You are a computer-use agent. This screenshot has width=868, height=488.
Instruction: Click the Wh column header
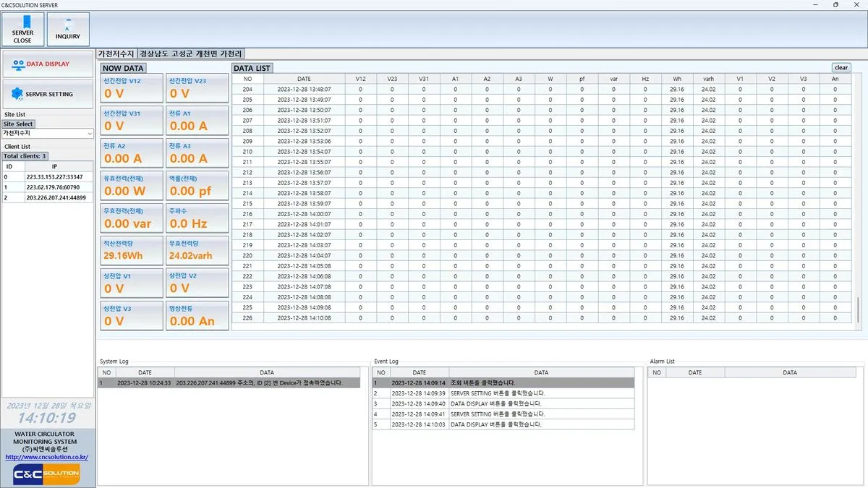[676, 79]
